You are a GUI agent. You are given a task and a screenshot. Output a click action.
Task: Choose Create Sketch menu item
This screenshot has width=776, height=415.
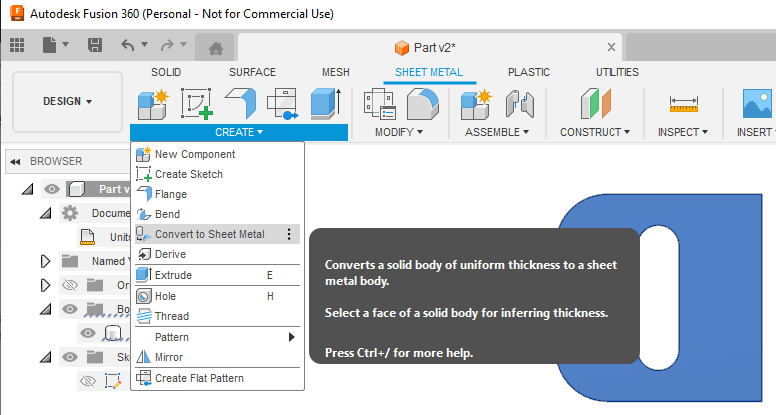pyautogui.click(x=217, y=174)
